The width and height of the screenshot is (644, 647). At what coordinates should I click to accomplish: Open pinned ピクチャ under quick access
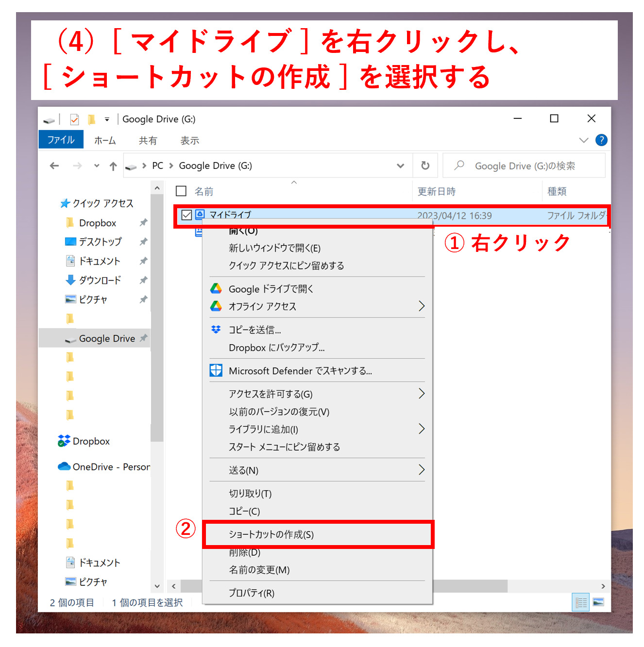(x=86, y=299)
